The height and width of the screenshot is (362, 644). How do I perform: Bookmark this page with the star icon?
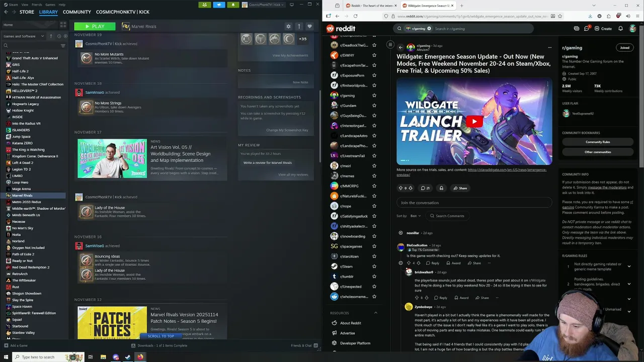(559, 16)
